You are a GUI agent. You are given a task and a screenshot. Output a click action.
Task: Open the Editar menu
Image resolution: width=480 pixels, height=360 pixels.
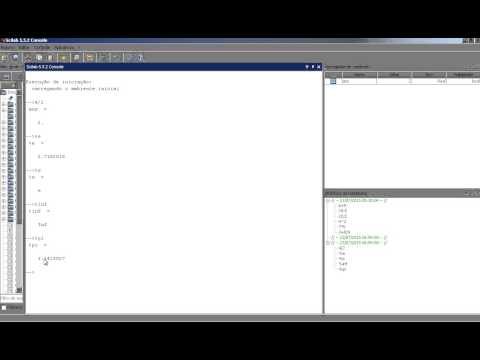click(x=24, y=48)
